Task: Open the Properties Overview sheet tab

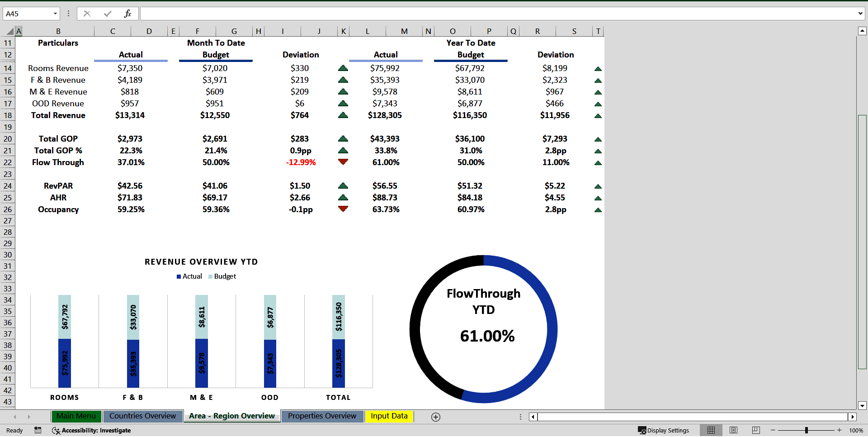Action: [x=322, y=416]
